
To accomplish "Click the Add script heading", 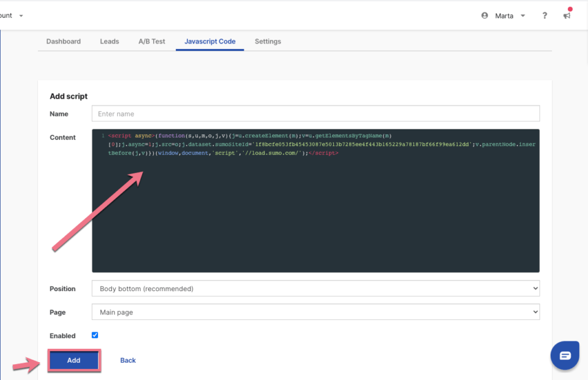I will click(69, 96).
